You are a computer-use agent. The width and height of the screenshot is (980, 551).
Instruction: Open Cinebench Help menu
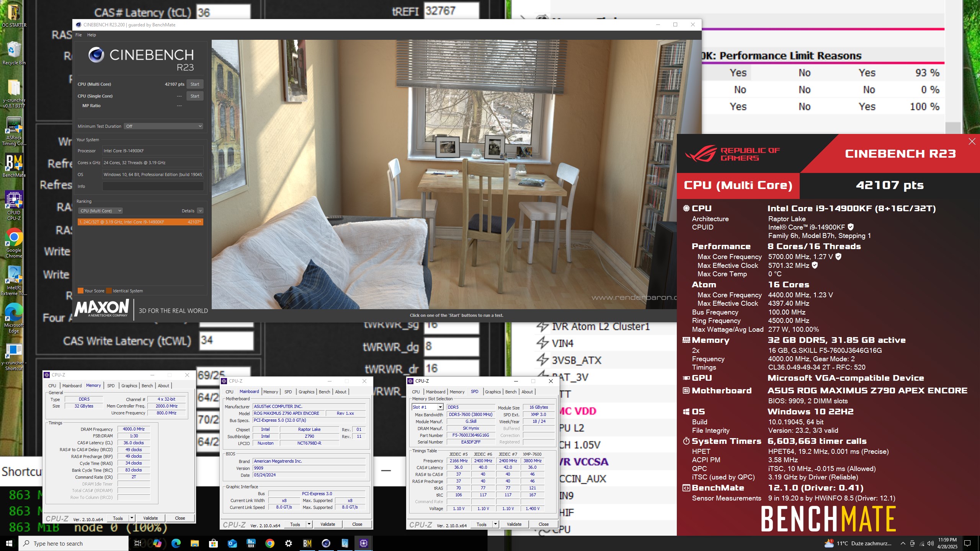click(91, 35)
